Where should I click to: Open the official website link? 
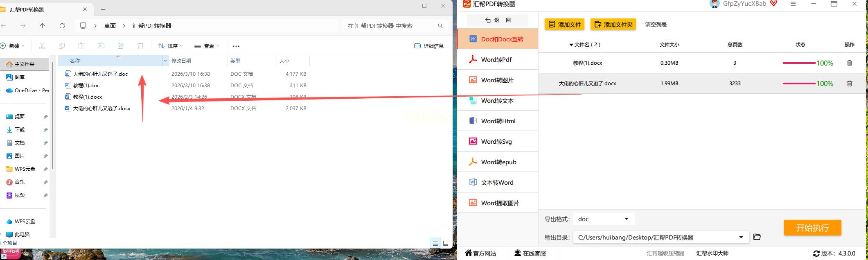[481, 253]
